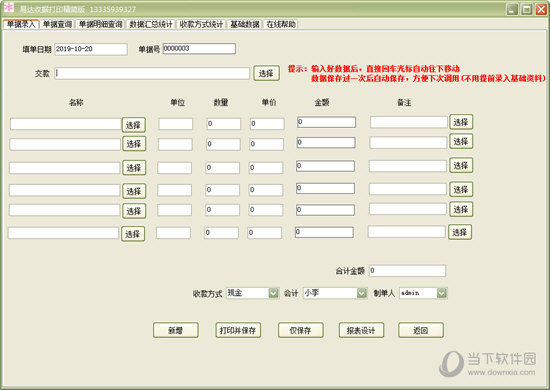Open the 单据查询 tab
This screenshot has height=390, width=550.
point(57,24)
